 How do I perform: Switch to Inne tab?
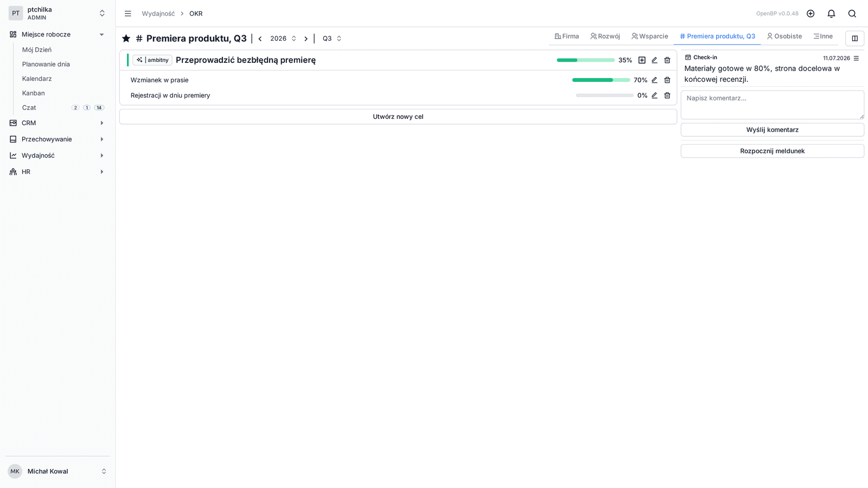click(823, 36)
